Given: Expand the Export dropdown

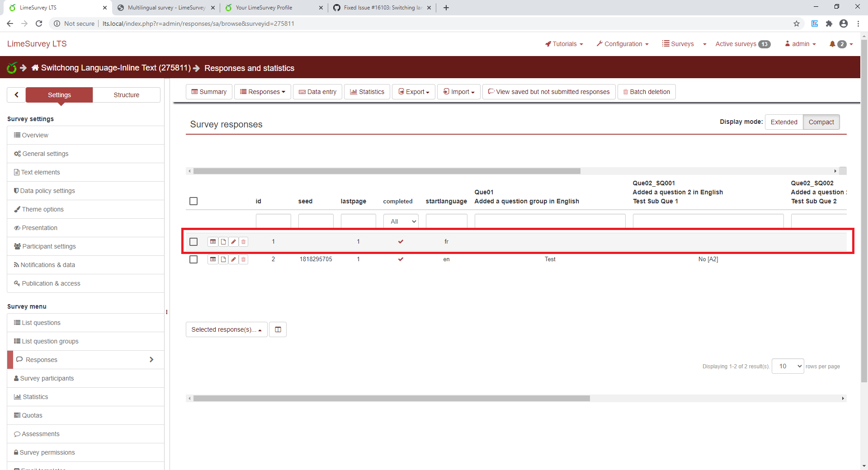Looking at the screenshot, I should coord(414,92).
